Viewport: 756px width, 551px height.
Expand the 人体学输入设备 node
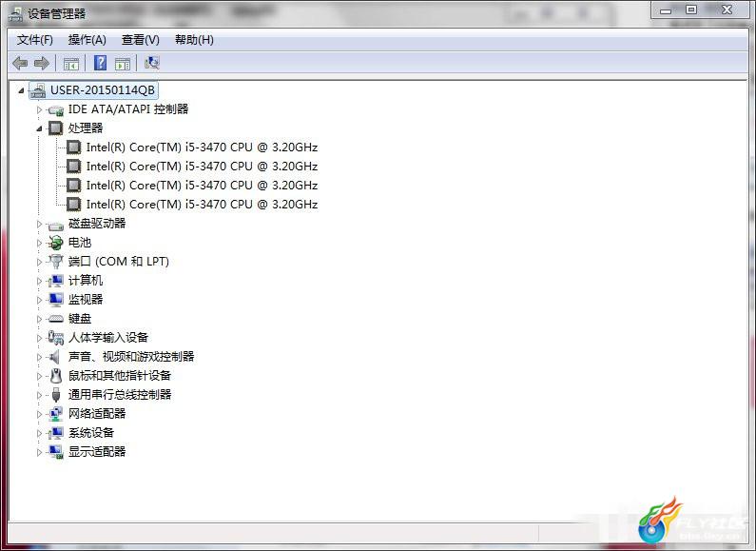click(x=40, y=338)
